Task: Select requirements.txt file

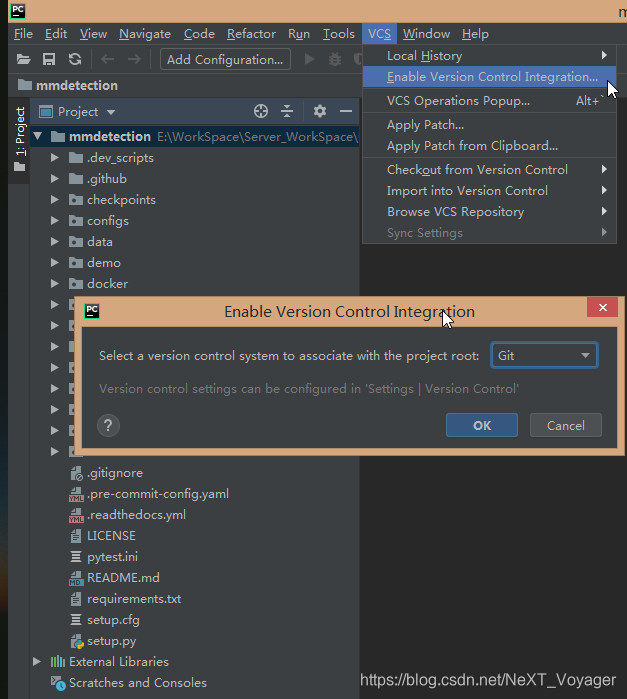Action: [x=134, y=599]
